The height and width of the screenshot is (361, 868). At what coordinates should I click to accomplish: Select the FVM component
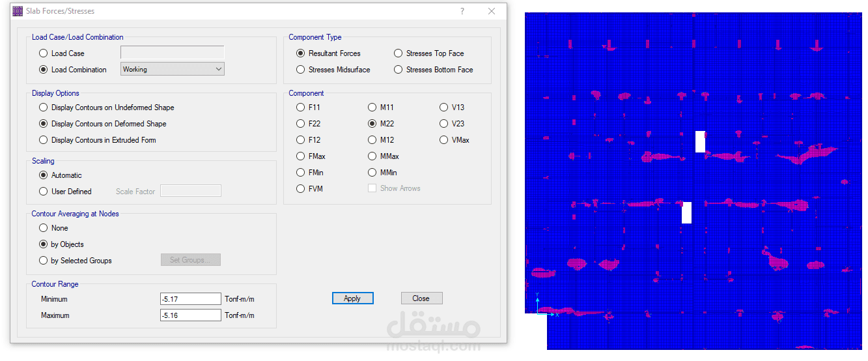tap(301, 189)
